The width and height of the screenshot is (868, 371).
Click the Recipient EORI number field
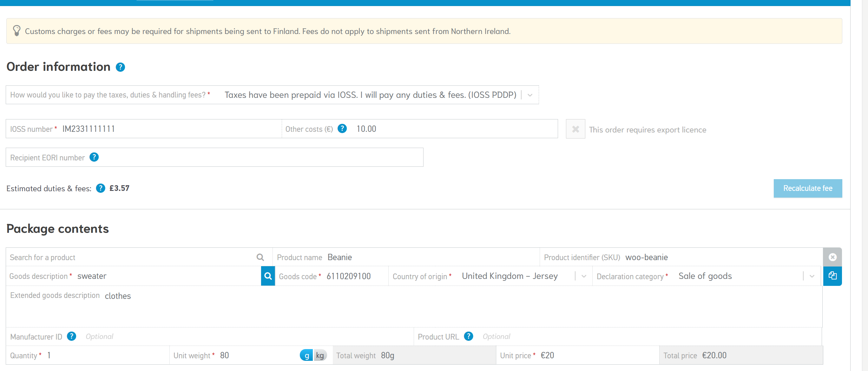tap(214, 158)
